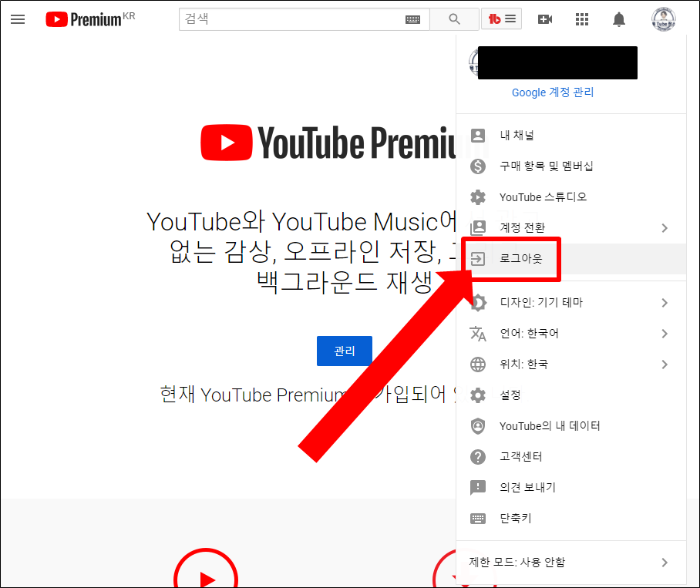Expand 디자인: 기기 테마 chevron
This screenshot has width=700, height=588.
(665, 302)
